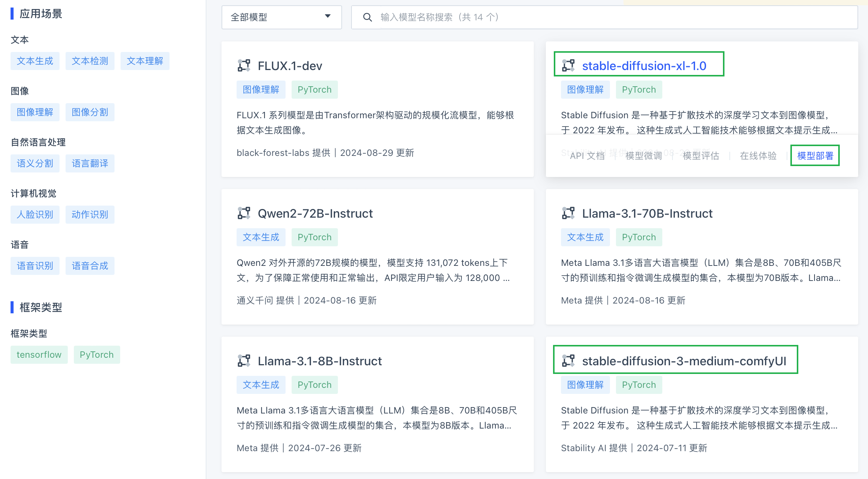Select tensorflow framework filter
Viewport: 868px width, 479px height.
(39, 355)
